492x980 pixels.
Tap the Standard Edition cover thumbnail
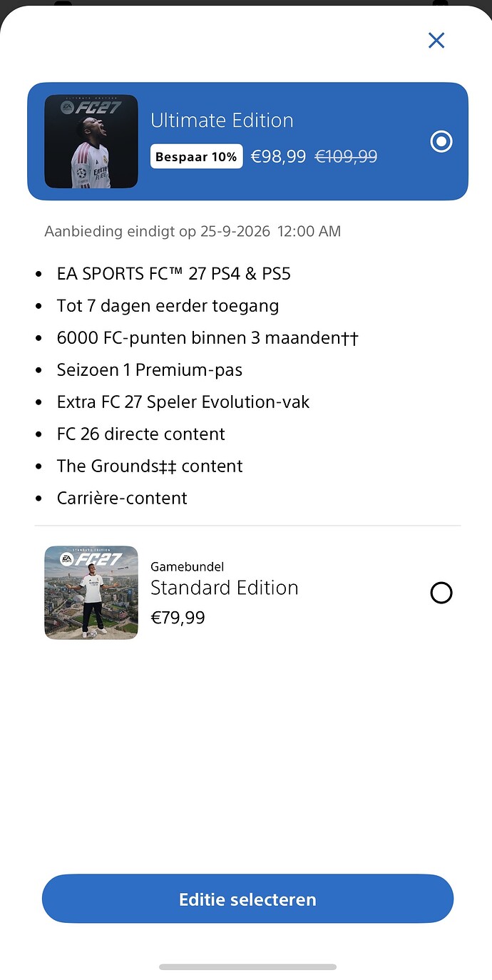pyautogui.click(x=91, y=593)
